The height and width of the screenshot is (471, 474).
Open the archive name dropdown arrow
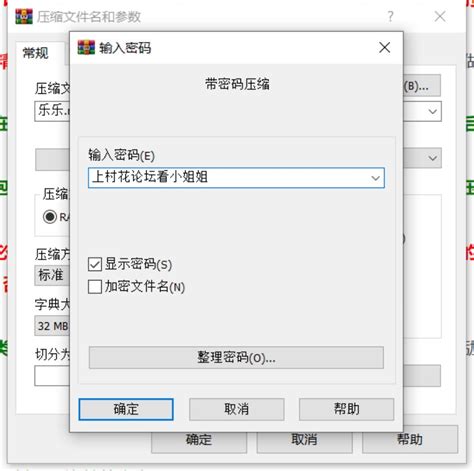[433, 111]
